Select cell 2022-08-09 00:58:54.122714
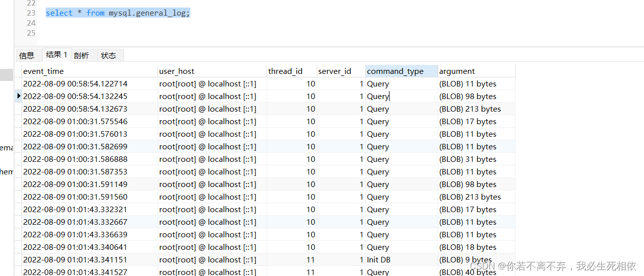This screenshot has width=644, height=276. pyautogui.click(x=90, y=83)
